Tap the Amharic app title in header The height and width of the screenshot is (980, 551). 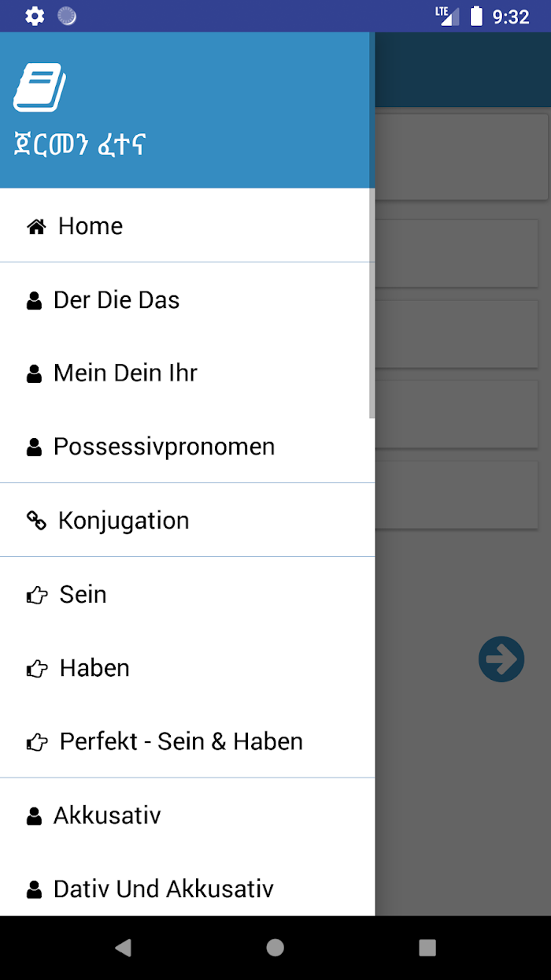pos(80,146)
